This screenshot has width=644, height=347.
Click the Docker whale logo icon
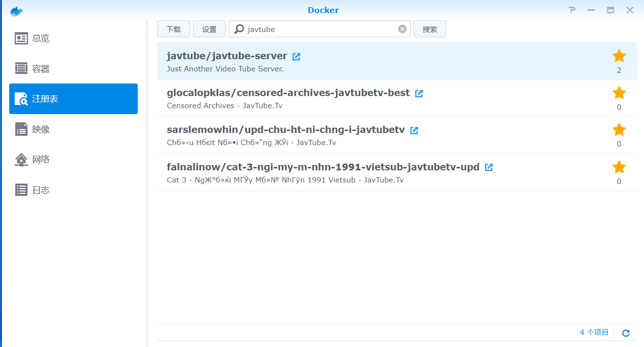coord(16,10)
